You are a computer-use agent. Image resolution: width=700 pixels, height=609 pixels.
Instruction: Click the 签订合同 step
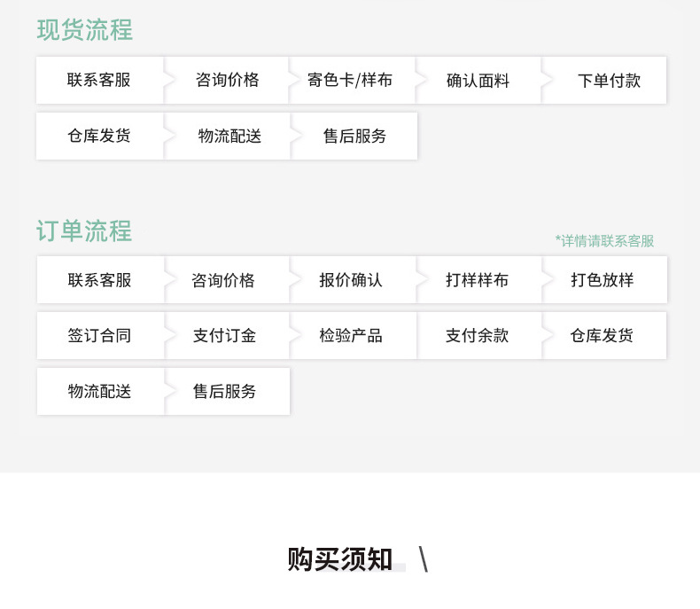[x=100, y=336]
